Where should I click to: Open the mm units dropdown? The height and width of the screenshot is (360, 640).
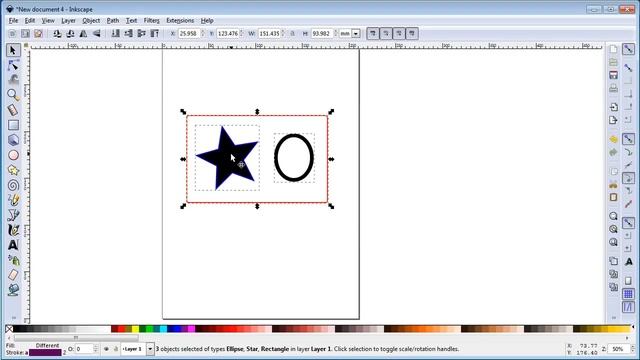point(356,33)
